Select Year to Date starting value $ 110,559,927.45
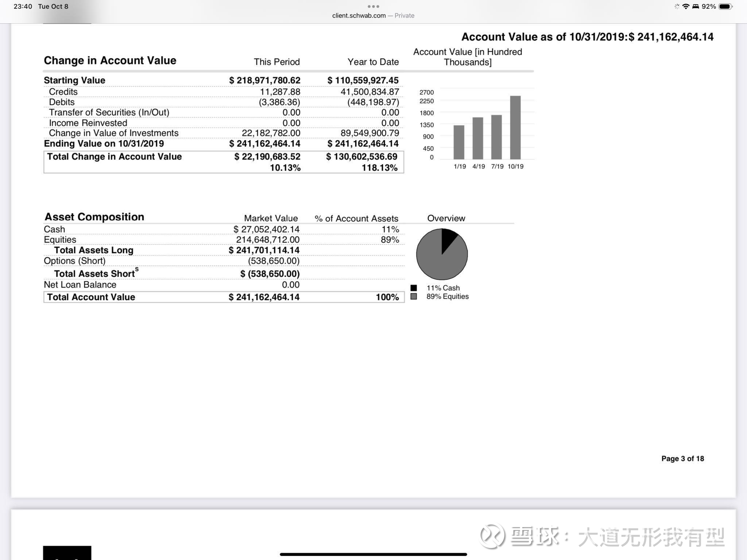 363,80
